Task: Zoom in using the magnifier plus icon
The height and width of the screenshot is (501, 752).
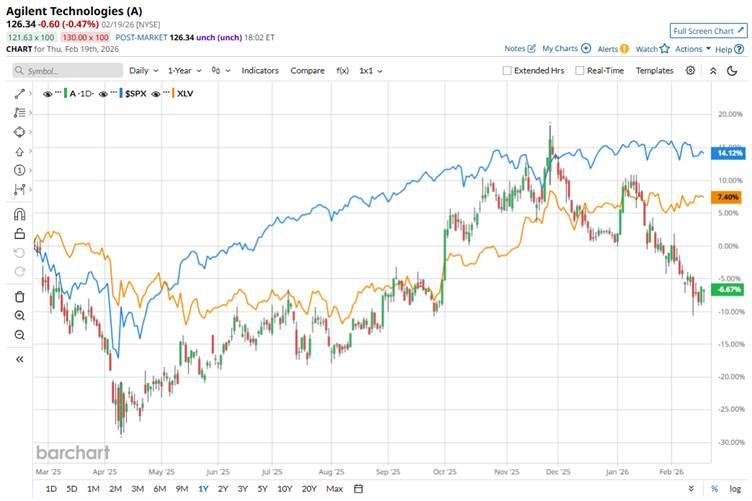Action: click(x=19, y=316)
